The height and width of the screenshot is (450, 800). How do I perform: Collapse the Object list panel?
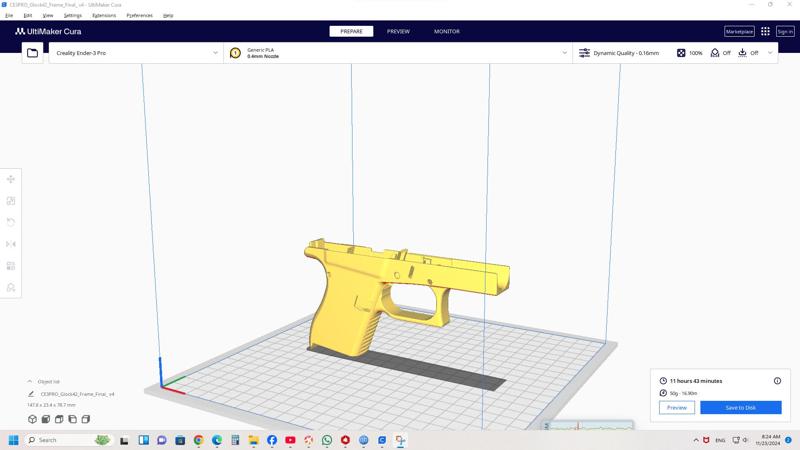[30, 381]
